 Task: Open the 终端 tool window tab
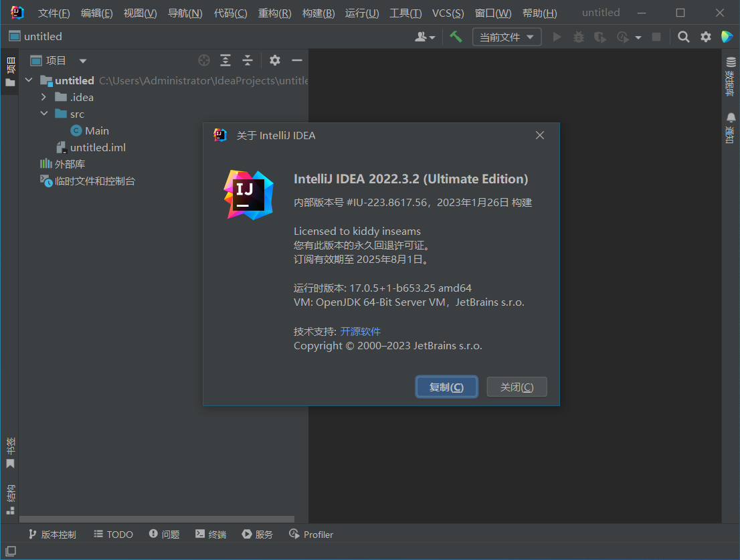point(211,534)
